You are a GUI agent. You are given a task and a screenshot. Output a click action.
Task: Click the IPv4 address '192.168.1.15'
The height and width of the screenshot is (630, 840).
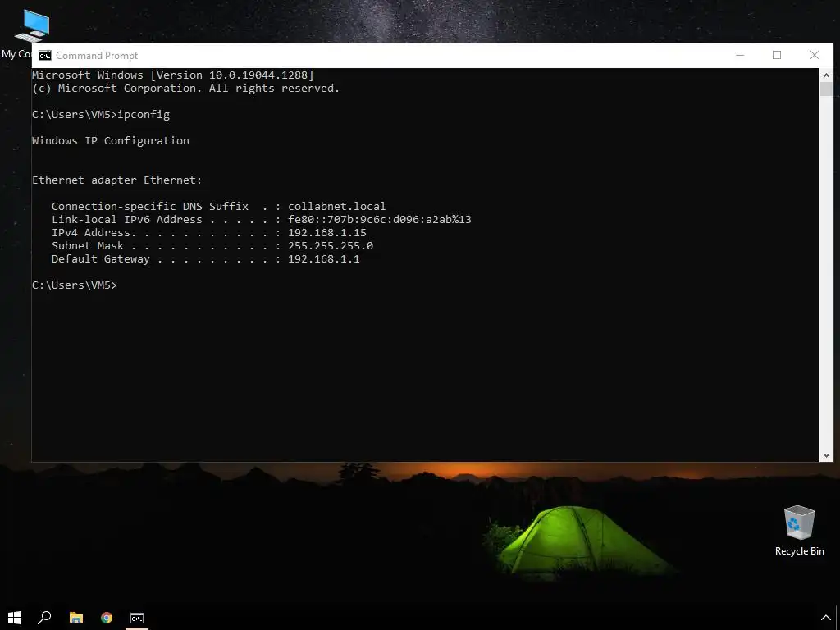(x=327, y=232)
